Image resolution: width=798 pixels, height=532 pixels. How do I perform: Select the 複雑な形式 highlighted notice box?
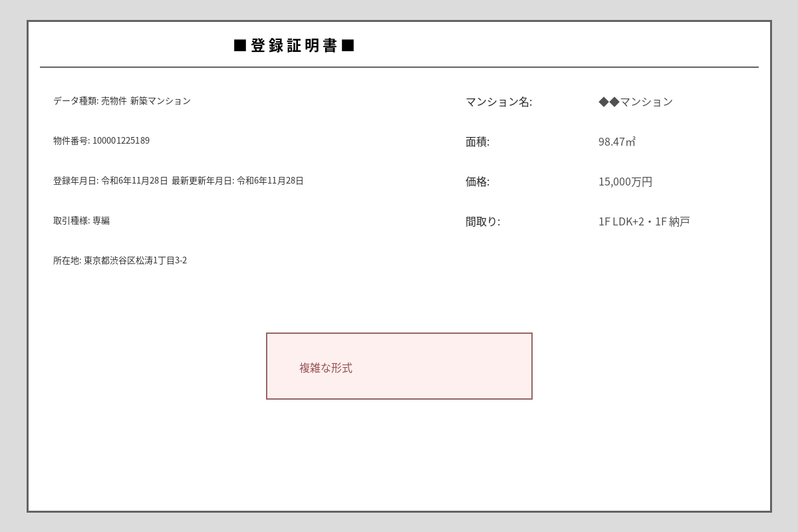(399, 366)
